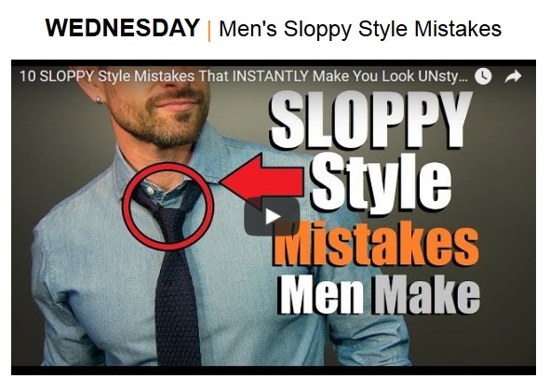Image resolution: width=550 pixels, height=392 pixels.
Task: Click the white collar button on shirt
Action: coord(151,191)
